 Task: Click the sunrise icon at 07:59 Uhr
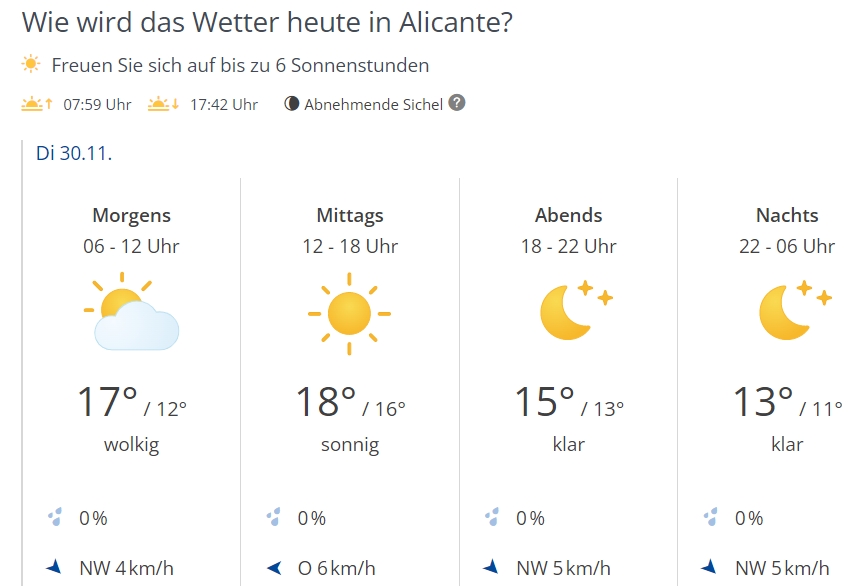point(36,104)
